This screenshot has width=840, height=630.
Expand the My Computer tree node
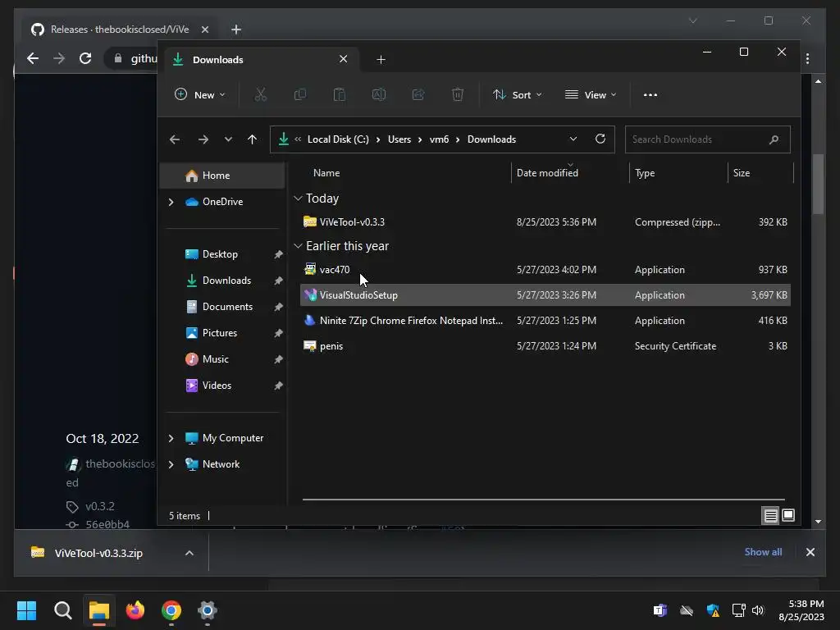click(x=171, y=438)
